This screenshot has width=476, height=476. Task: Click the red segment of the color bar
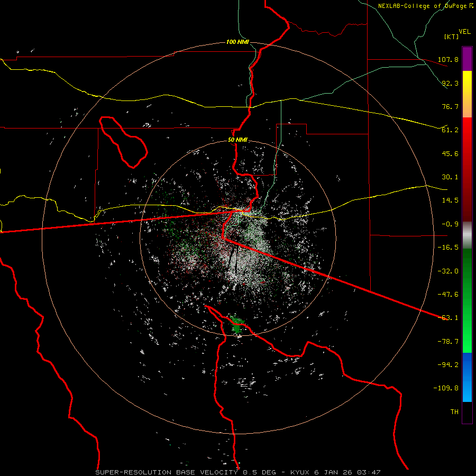467,169
